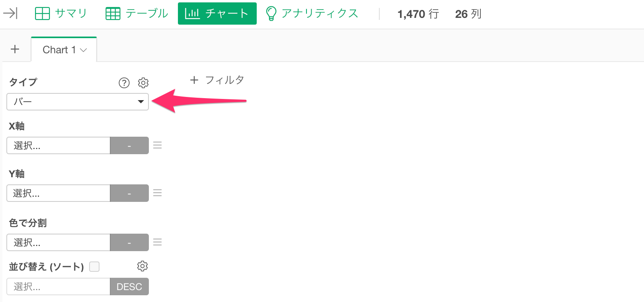
Task: Open the タイプ settings gear
Action: [x=143, y=83]
